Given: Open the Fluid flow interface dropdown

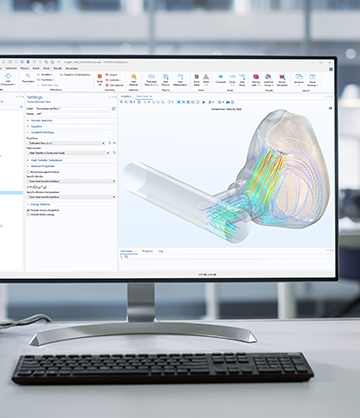Looking at the screenshot, I should pyautogui.click(x=66, y=143).
